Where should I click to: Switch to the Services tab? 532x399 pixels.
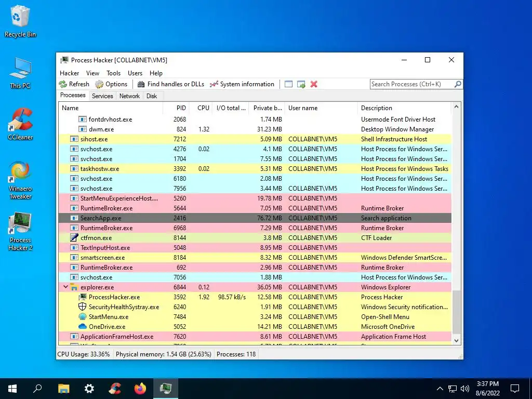102,96
